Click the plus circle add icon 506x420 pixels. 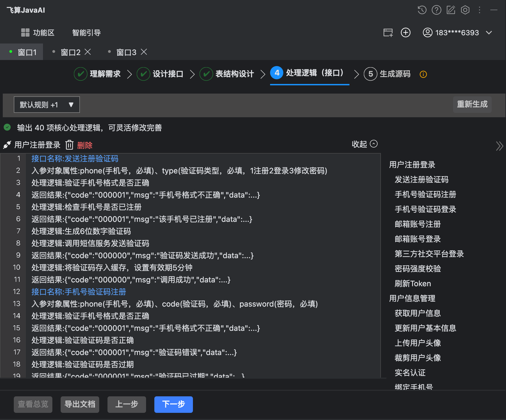coord(406,32)
